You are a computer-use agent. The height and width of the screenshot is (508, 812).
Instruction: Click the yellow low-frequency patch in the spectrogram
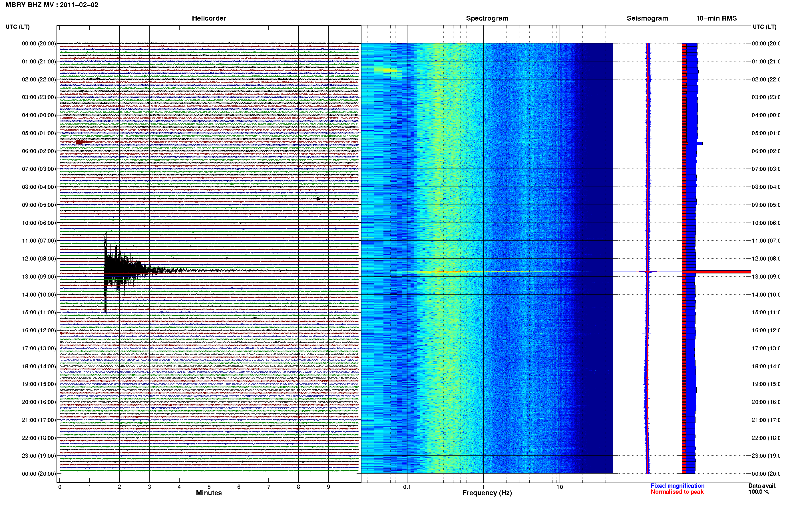[386, 70]
